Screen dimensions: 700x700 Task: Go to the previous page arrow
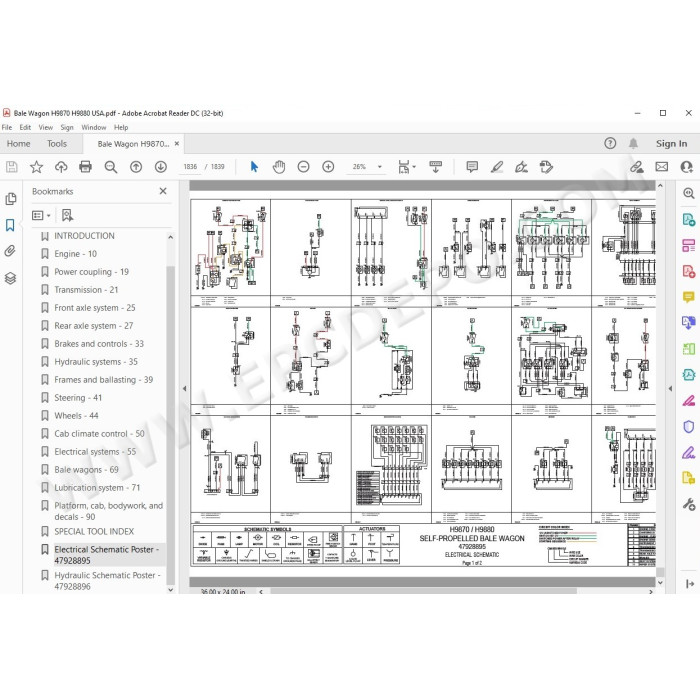pyautogui.click(x=136, y=167)
